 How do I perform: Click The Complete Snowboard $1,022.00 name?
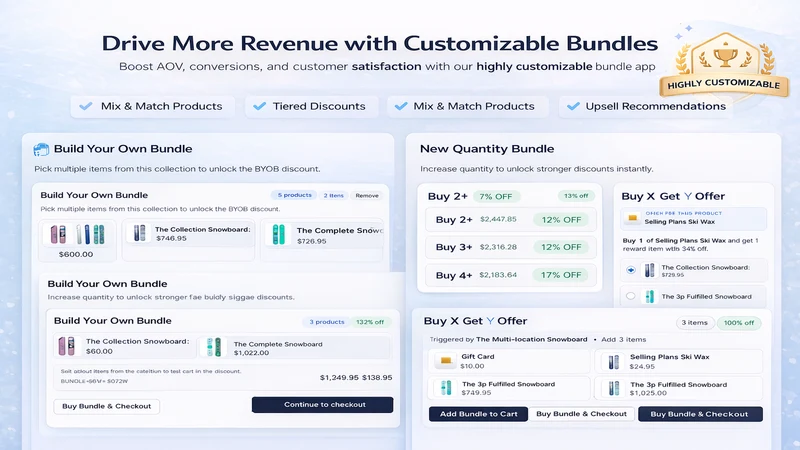278,344
